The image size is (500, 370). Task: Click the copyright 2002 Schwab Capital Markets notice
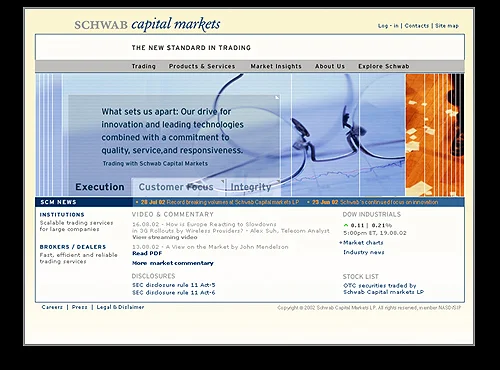point(369,308)
